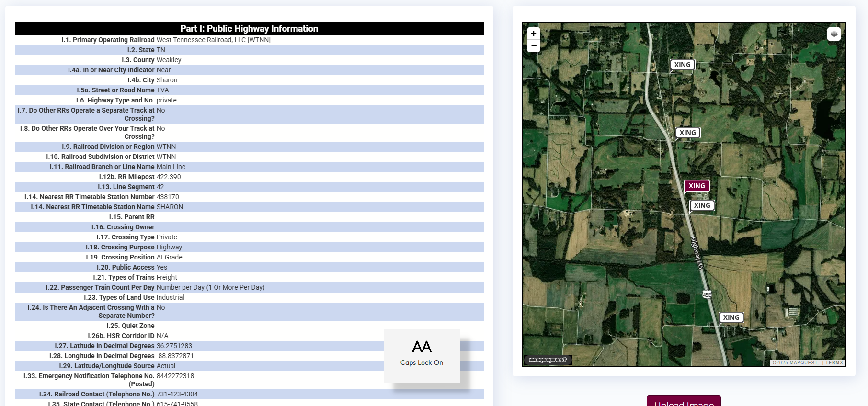The width and height of the screenshot is (868, 406).
Task: Click railroad contact number 731-423-4304
Action: (177, 394)
